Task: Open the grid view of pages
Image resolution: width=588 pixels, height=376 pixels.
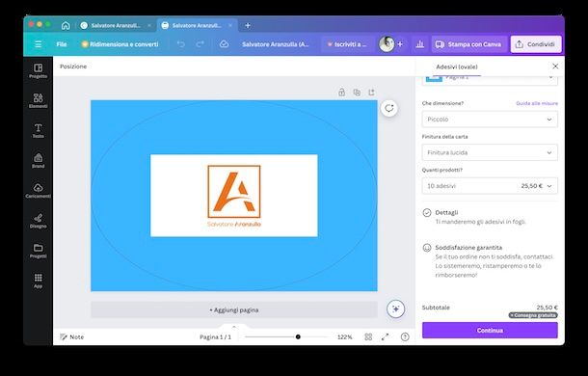Action: coord(368,337)
